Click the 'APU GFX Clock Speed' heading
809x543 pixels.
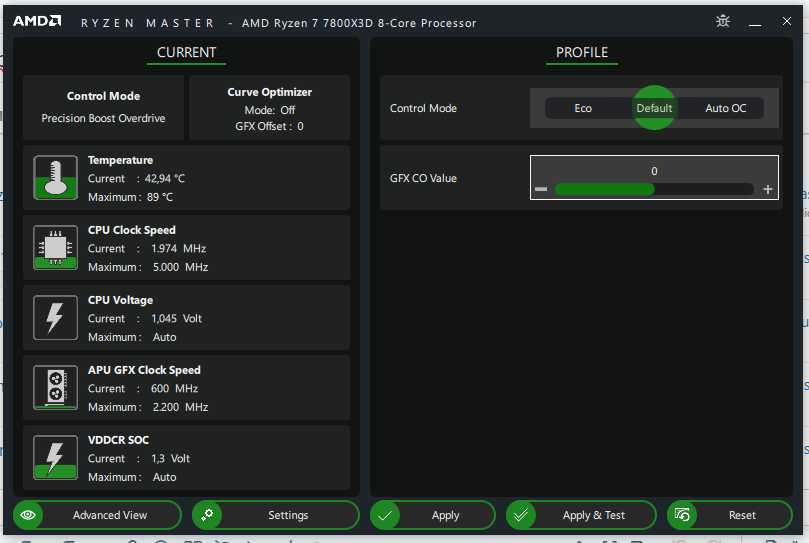tap(144, 370)
